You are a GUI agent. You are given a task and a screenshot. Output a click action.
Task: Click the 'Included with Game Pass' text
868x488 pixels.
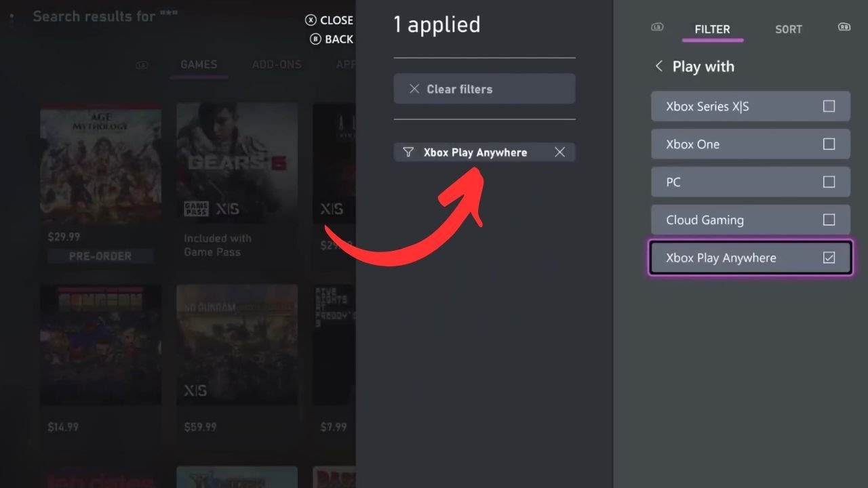(218, 245)
